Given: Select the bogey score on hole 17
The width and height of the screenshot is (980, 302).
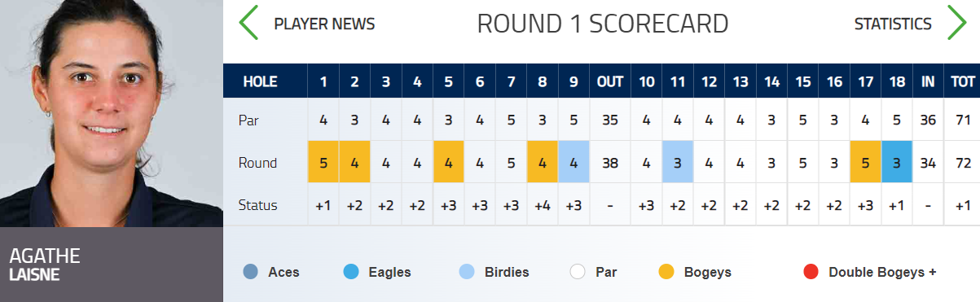Looking at the screenshot, I should pyautogui.click(x=865, y=162).
